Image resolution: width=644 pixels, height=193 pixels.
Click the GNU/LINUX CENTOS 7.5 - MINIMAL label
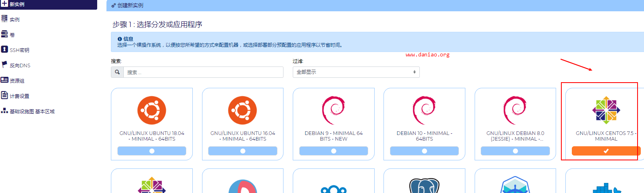click(x=606, y=136)
